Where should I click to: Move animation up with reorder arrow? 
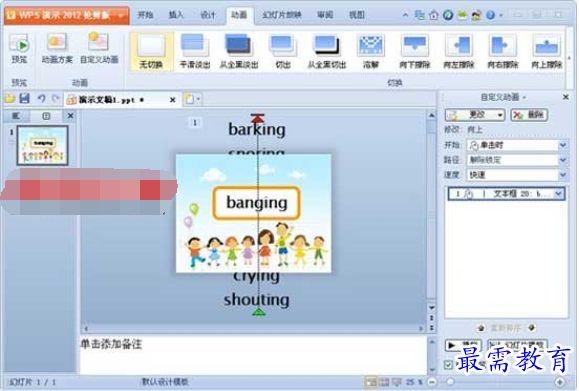click(481, 328)
